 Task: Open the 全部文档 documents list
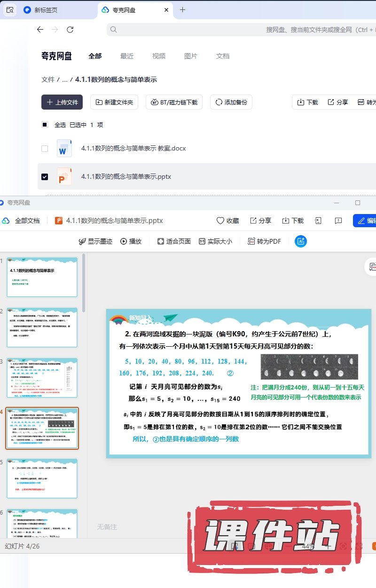[21, 221]
